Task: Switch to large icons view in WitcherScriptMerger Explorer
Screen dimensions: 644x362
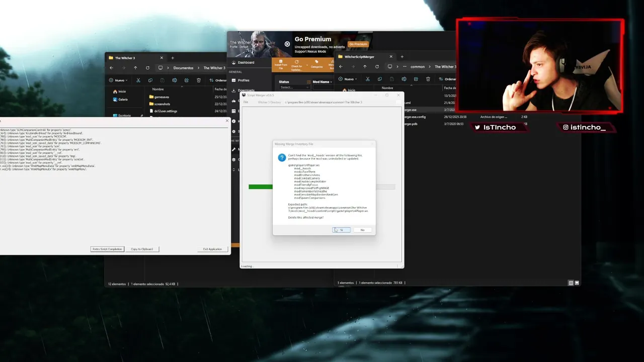Action: [577, 283]
